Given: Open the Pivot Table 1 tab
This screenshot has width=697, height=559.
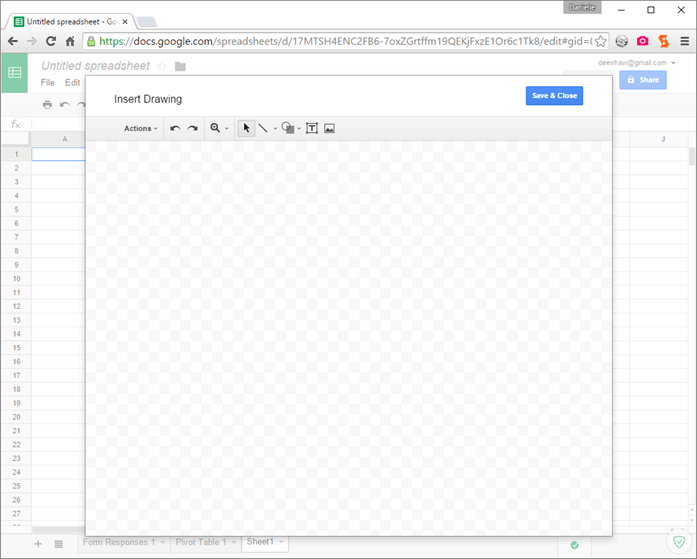Looking at the screenshot, I should (201, 542).
